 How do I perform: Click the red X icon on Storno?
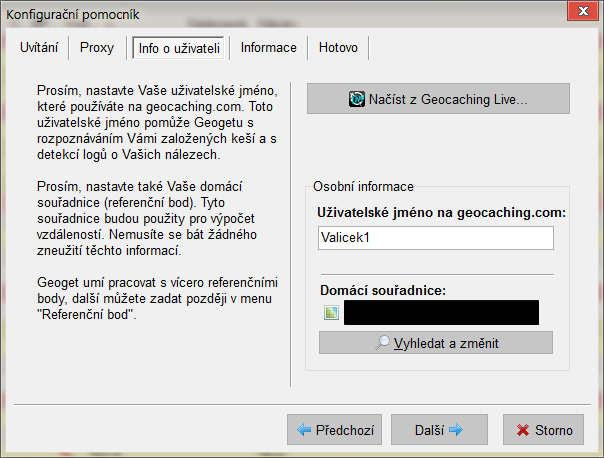523,430
